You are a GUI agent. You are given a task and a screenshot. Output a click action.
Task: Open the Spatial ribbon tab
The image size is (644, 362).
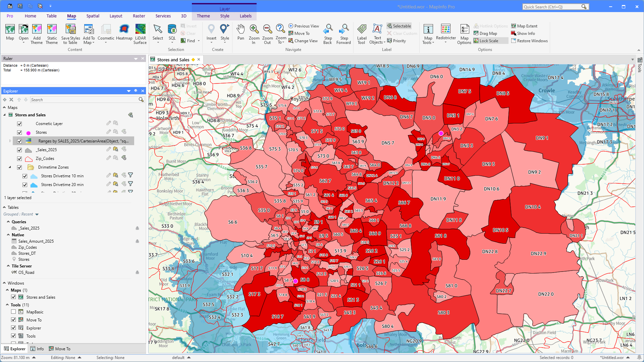click(93, 16)
